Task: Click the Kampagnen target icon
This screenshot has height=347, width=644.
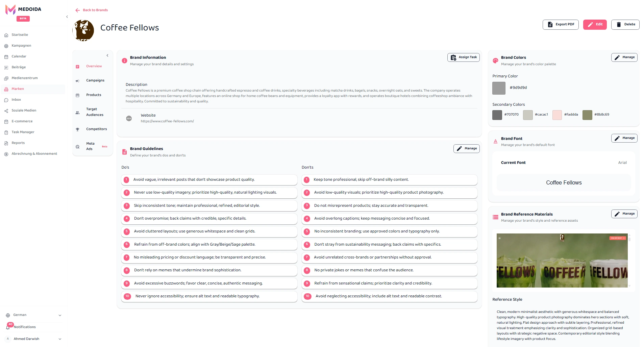Action: click(x=6, y=46)
